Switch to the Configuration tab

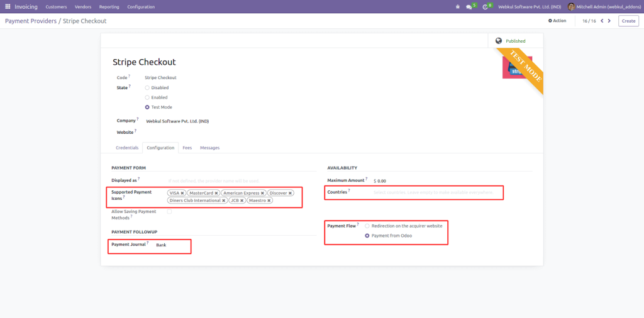[x=160, y=148]
